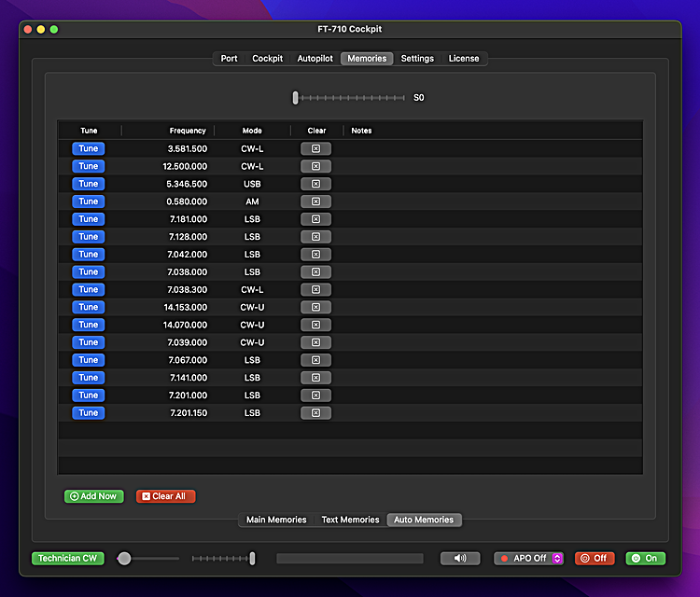
Task: Click the Mode column header
Action: [252, 131]
